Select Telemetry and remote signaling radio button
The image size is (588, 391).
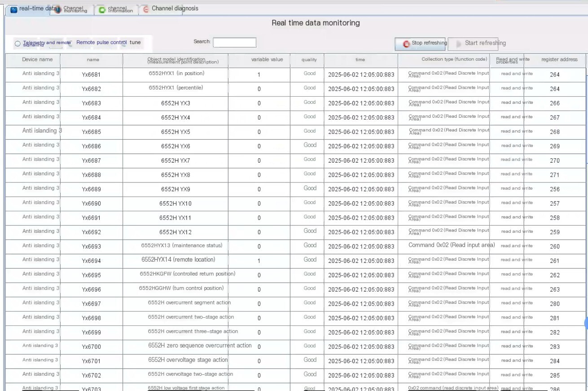pos(18,44)
